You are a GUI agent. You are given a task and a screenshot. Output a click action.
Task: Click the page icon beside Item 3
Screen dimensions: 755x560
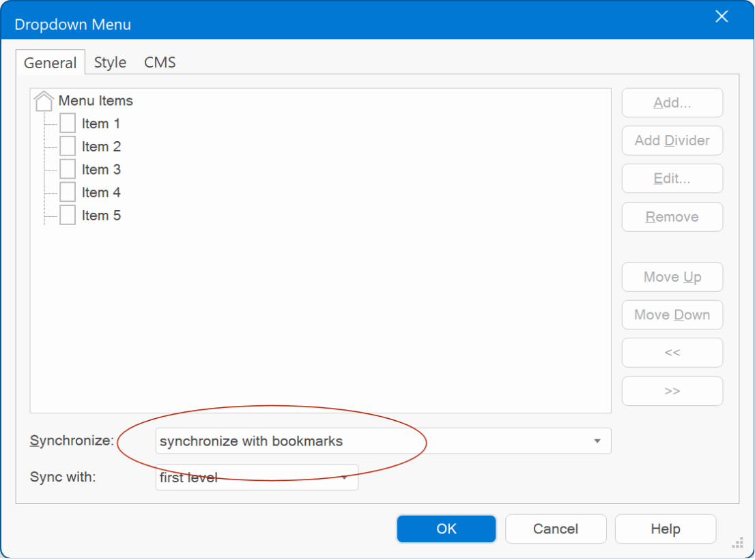68,169
